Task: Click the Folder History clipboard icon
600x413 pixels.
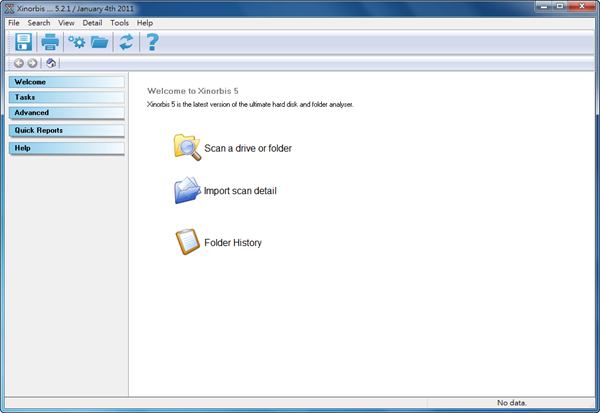Action: point(188,242)
